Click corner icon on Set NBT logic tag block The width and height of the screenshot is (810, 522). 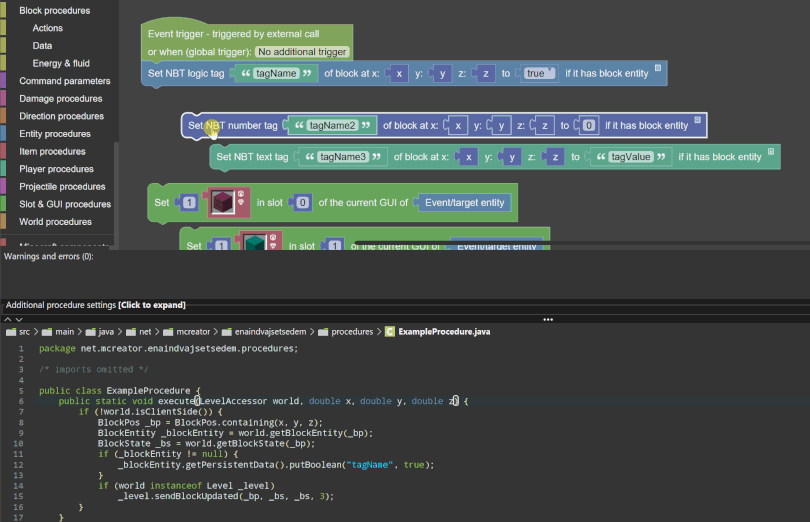(658, 68)
